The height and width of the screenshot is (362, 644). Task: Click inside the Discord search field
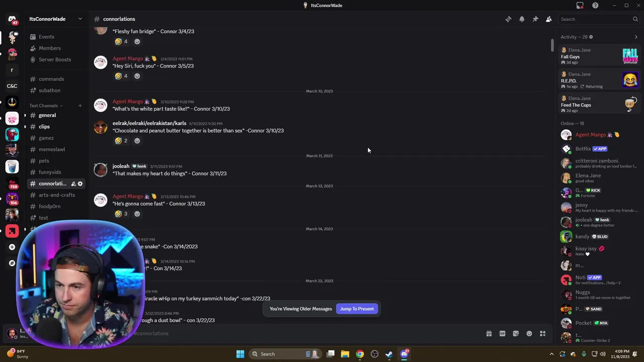point(599,19)
